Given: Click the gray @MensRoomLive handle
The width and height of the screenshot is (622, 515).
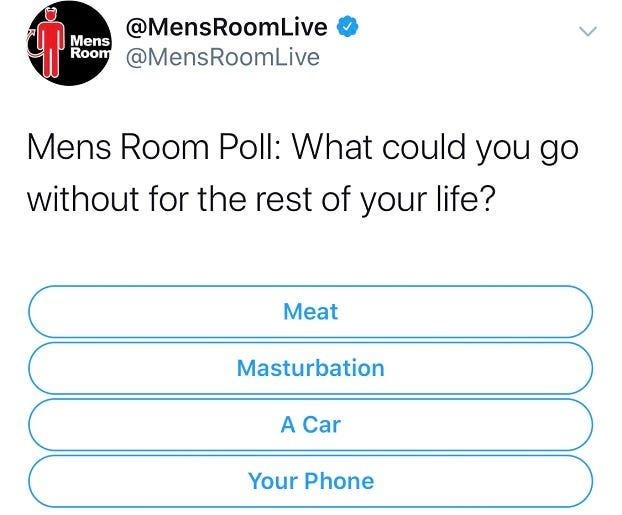Looking at the screenshot, I should 222,58.
